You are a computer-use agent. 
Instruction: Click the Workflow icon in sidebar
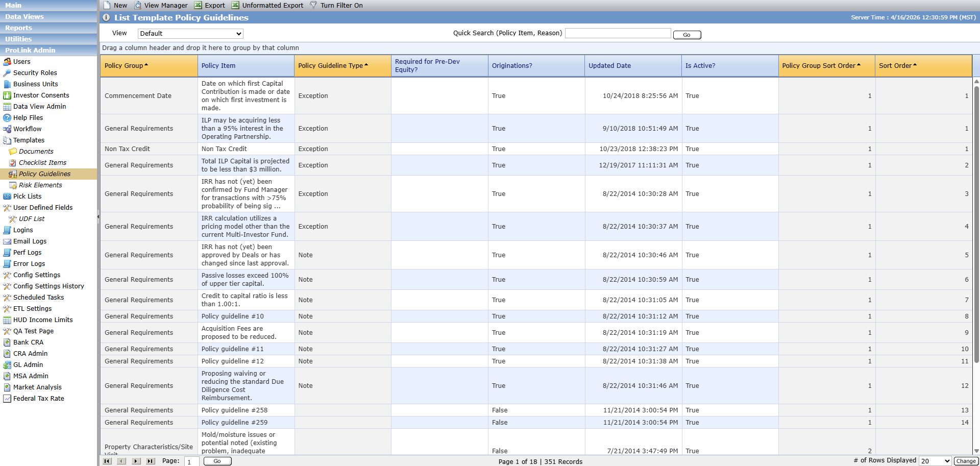tap(7, 129)
